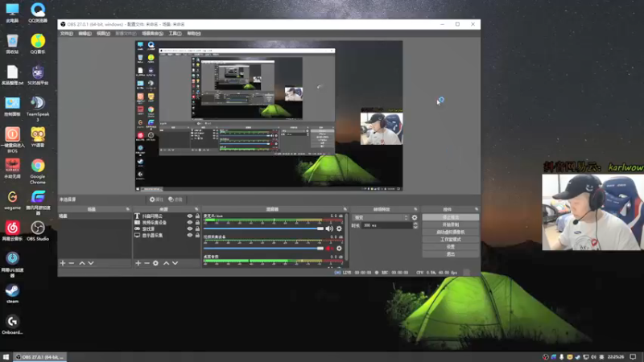
Task: Open QQ音乐 desktop icon
Action: point(38,44)
